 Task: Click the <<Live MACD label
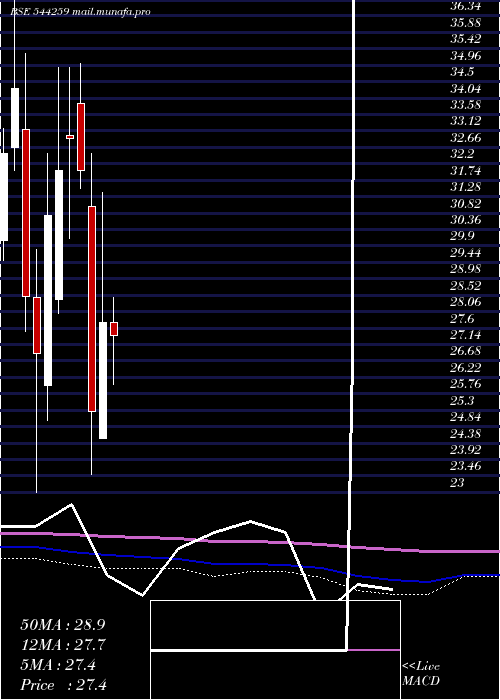point(421,674)
